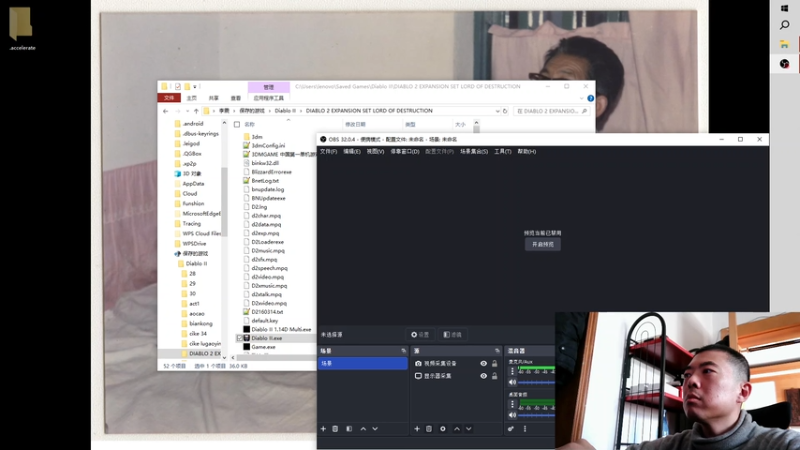Open source properties gear in Sources toolbar
This screenshot has height=450, width=800.
pos(443,429)
